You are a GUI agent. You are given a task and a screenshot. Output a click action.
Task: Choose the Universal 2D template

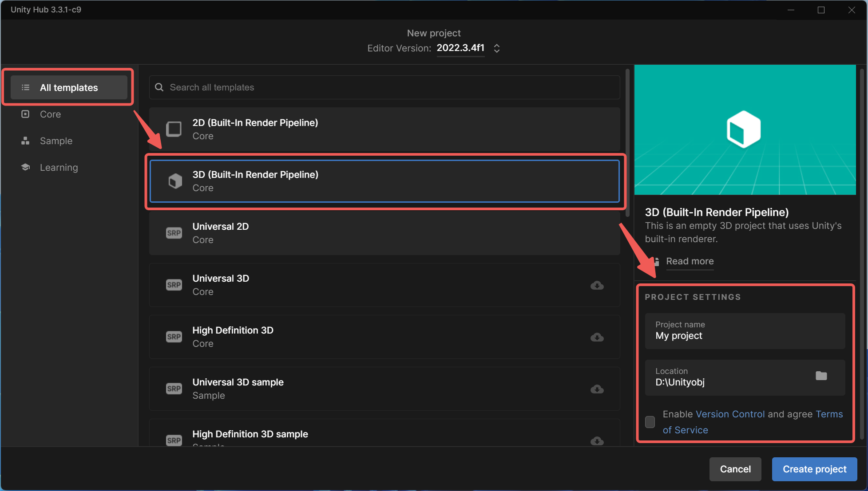coord(384,233)
